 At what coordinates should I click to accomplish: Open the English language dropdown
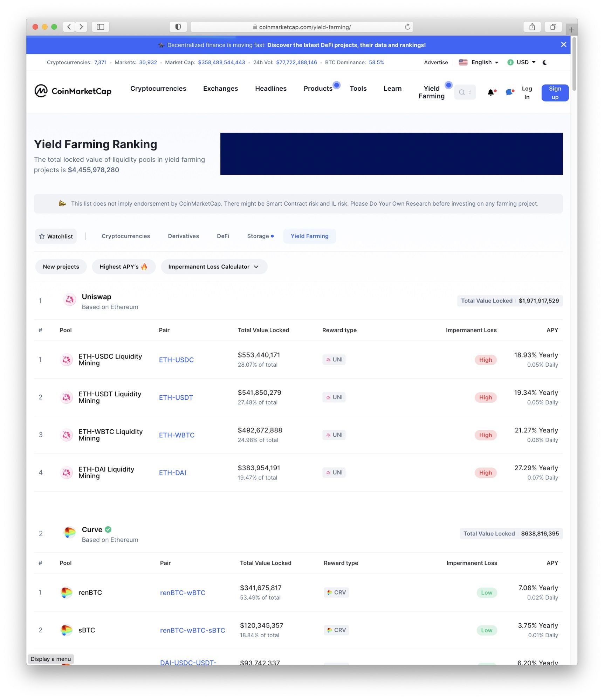(479, 62)
